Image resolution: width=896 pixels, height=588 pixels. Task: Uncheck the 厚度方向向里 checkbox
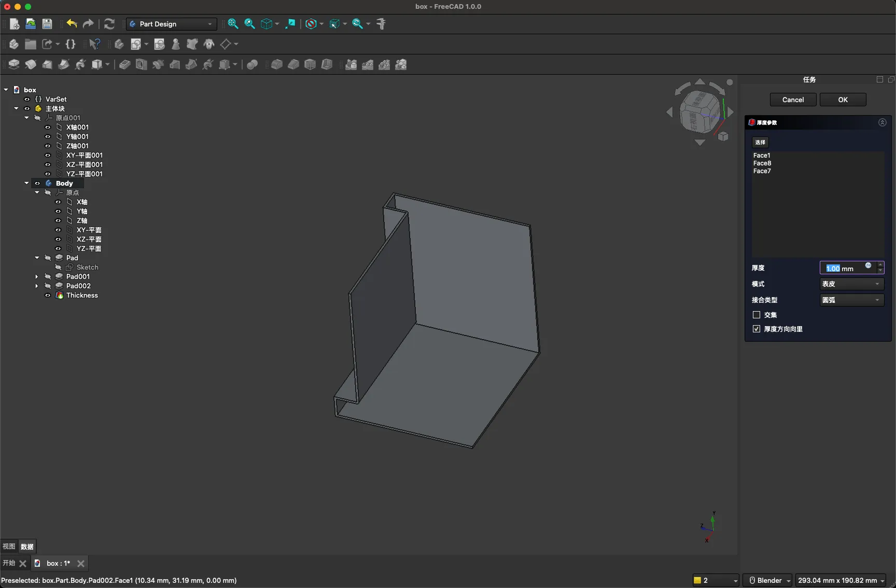[x=757, y=329]
